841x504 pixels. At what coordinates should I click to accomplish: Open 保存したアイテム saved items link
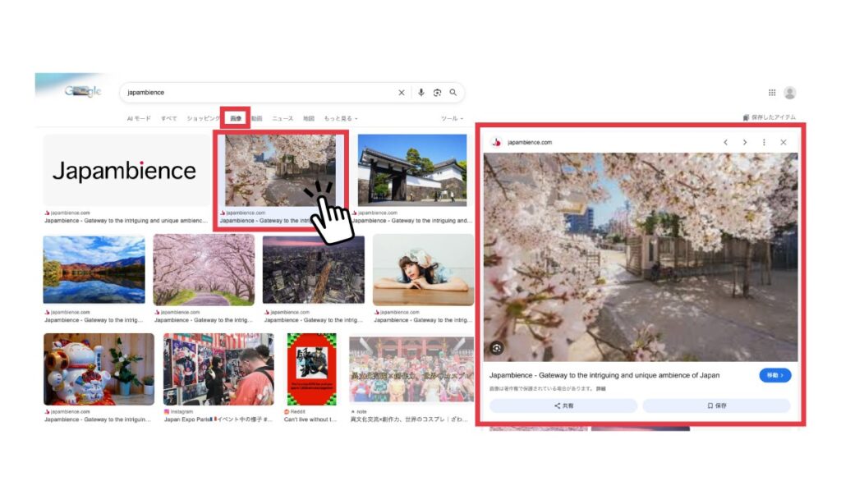(769, 117)
